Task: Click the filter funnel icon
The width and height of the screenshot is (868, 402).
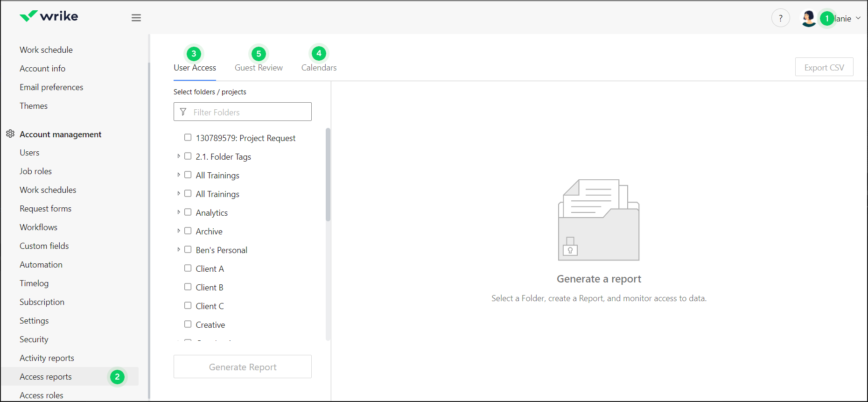Action: pyautogui.click(x=183, y=112)
